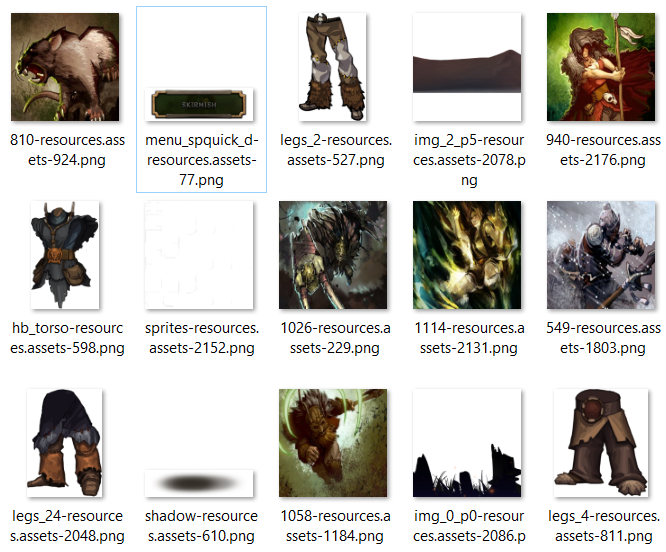666x552 pixels.
Task: Click file name legs_2-resources.assets-527.png
Action: (336, 150)
